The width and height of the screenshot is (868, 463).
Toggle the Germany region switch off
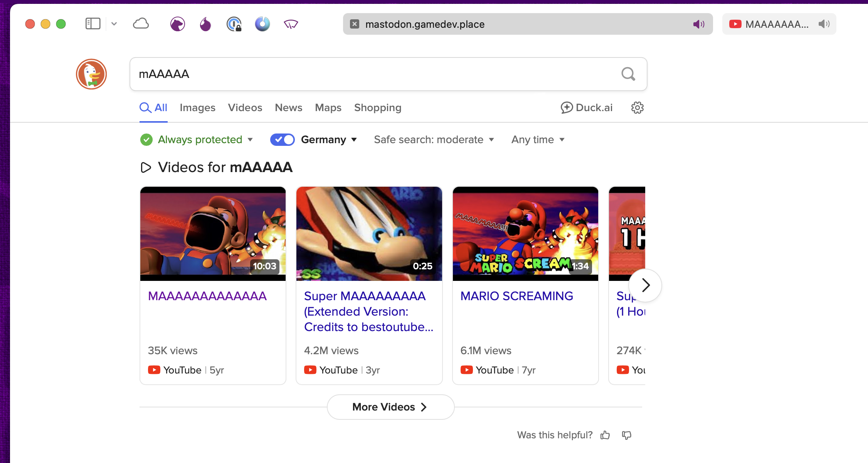(x=282, y=140)
